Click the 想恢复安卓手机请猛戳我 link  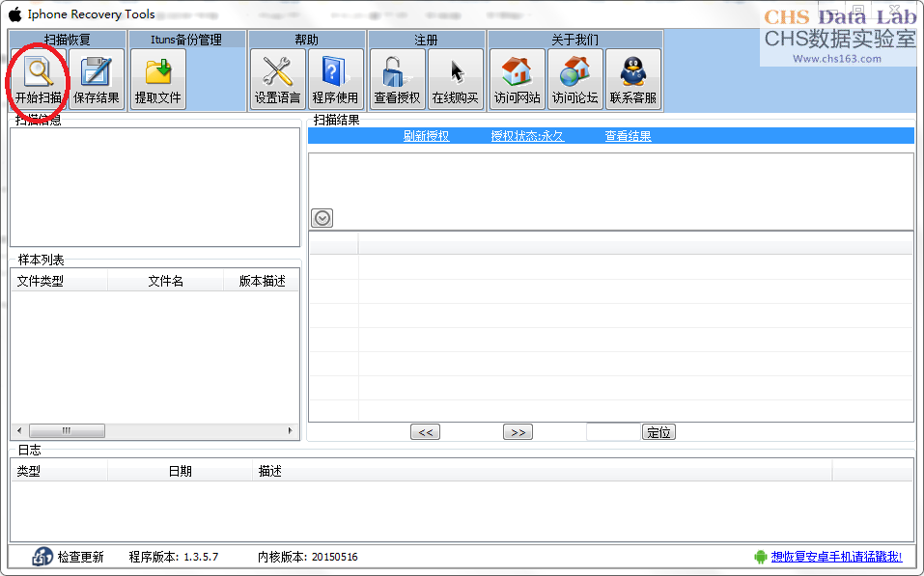coord(837,557)
